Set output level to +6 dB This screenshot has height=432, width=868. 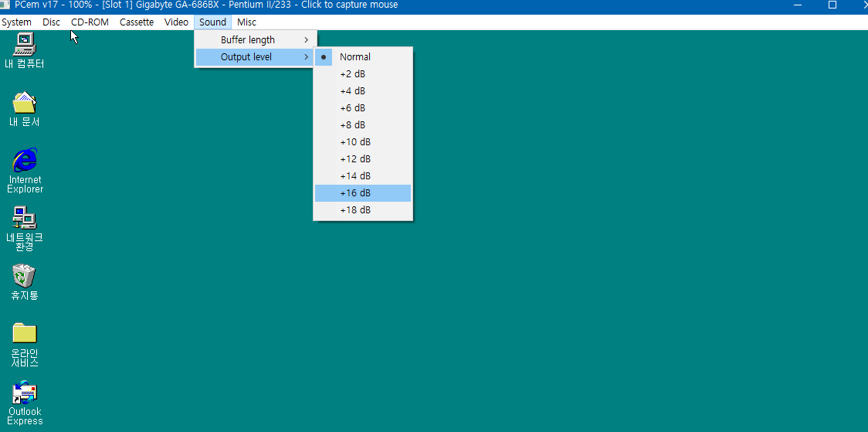point(363,108)
